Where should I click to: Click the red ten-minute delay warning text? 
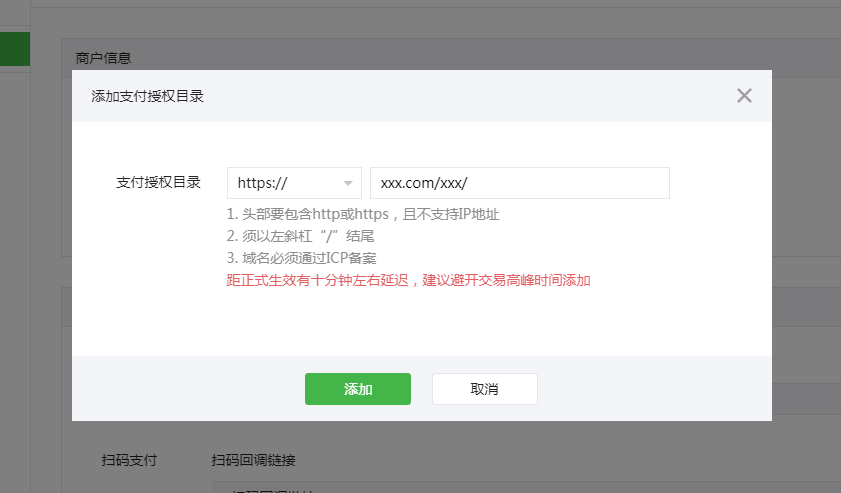tap(408, 280)
